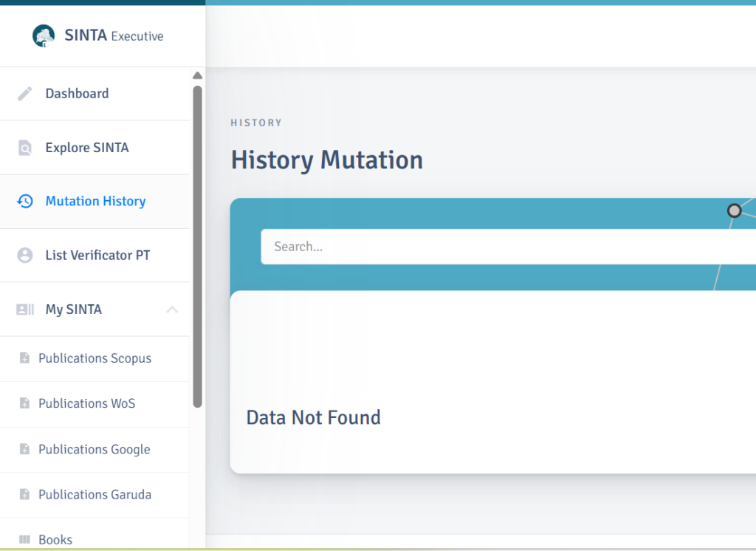
Task: Open List Verificator PT page
Action: point(94,256)
